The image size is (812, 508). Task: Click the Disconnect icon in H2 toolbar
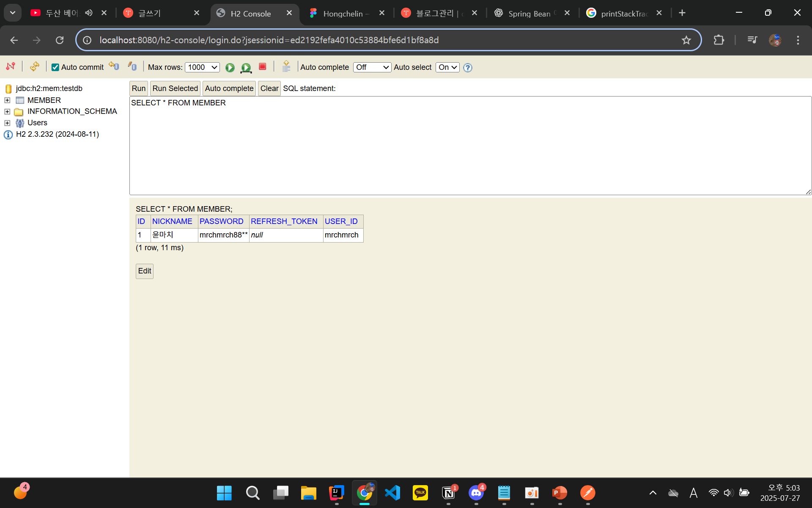pyautogui.click(x=11, y=66)
